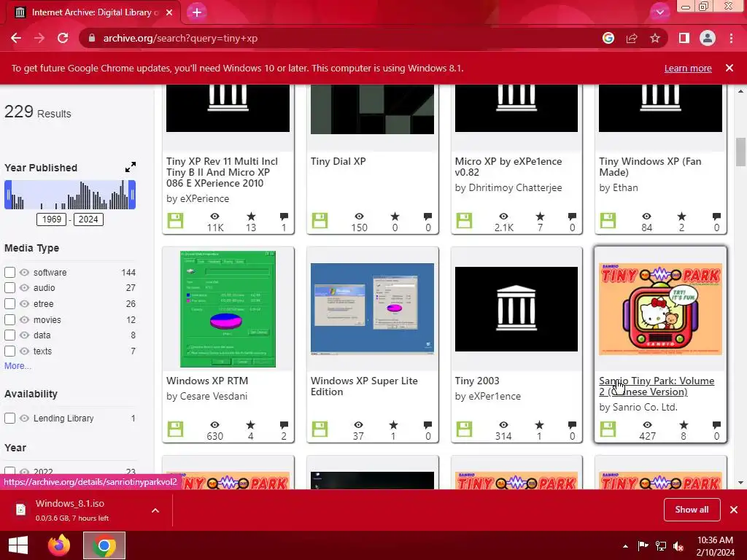Check the Lending Library checkbox
The width and height of the screenshot is (747, 560).
coord(9,418)
